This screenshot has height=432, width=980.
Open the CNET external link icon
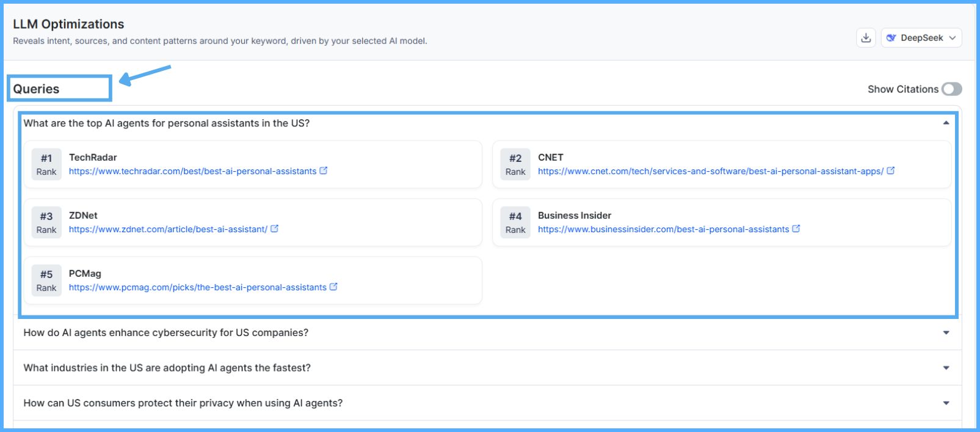click(891, 170)
